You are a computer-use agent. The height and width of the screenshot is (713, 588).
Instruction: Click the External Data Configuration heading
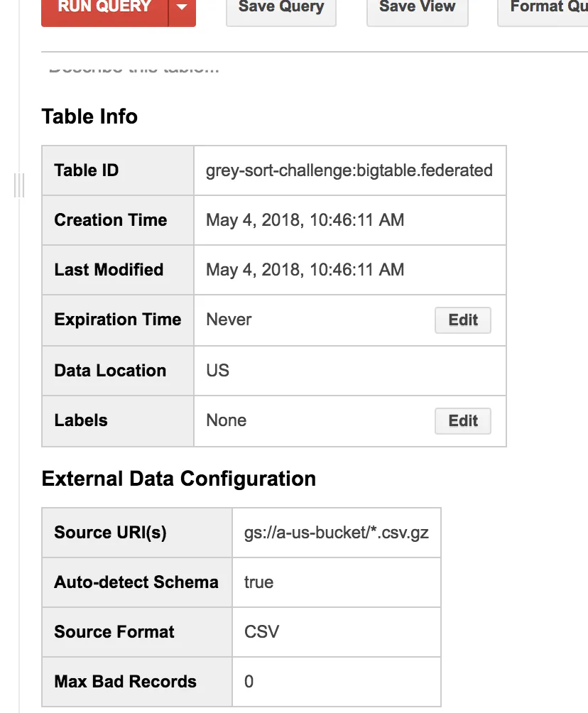178,479
